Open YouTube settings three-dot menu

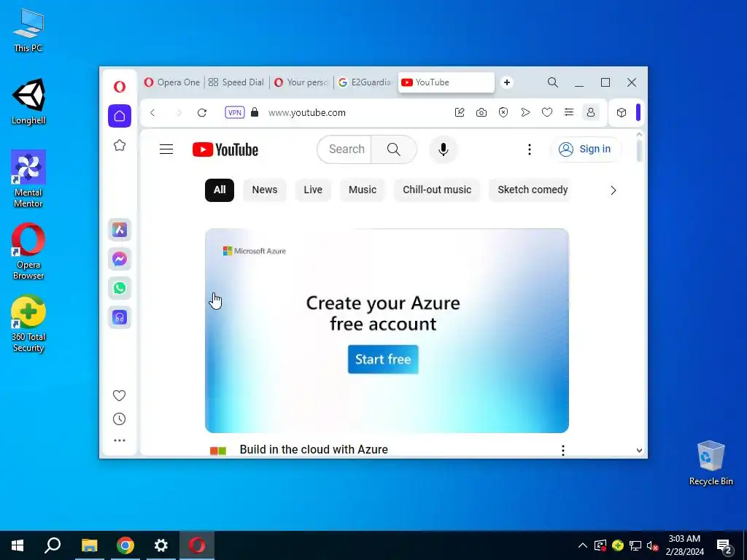click(530, 149)
